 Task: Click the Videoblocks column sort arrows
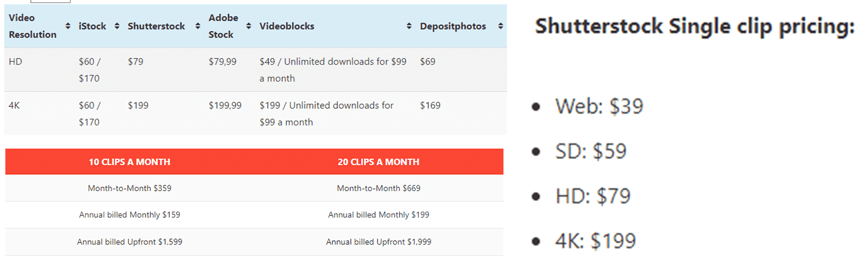pyautogui.click(x=409, y=26)
